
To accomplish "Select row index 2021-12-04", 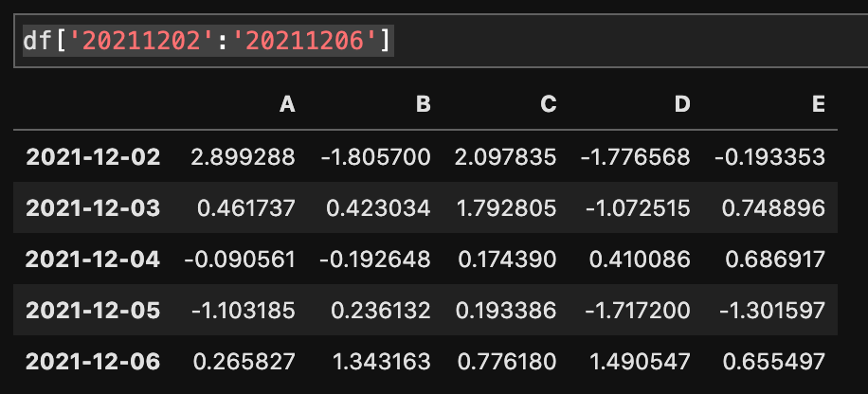I will coord(93,259).
